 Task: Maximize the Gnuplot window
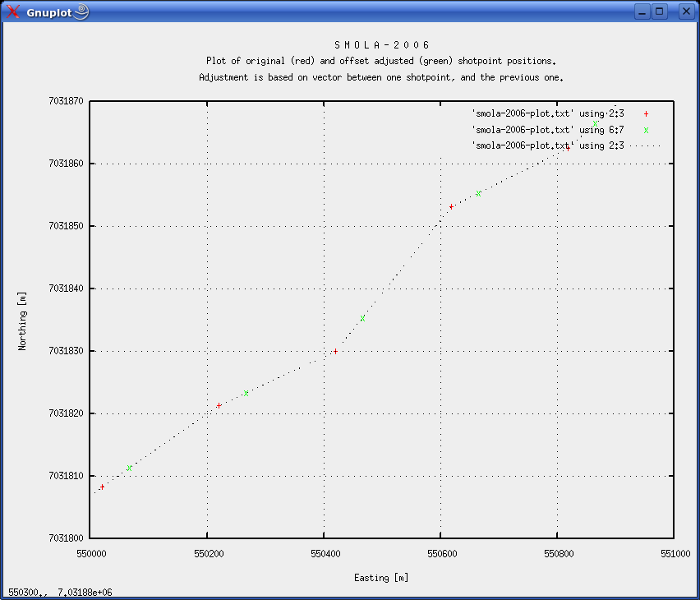pyautogui.click(x=660, y=12)
